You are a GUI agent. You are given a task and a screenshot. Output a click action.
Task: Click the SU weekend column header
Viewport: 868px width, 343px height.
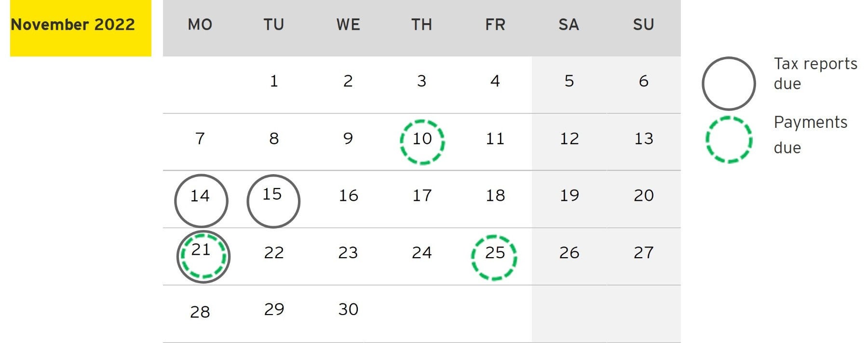[x=643, y=25]
